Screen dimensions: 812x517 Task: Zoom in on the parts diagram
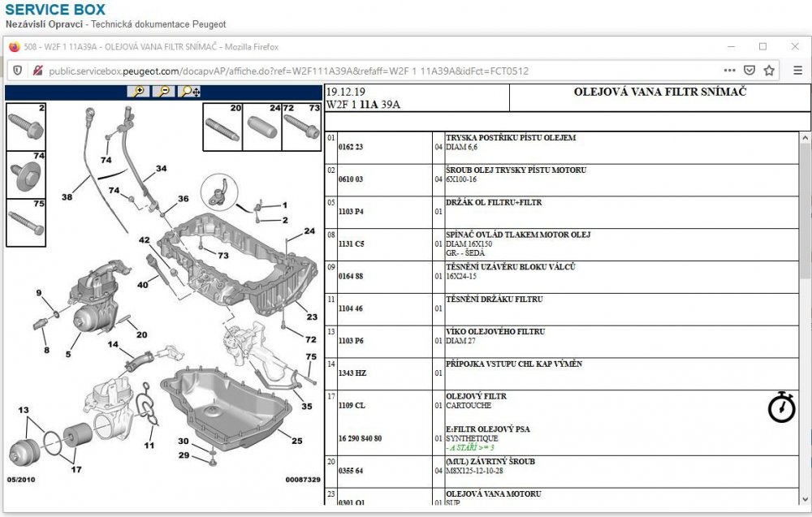point(138,92)
